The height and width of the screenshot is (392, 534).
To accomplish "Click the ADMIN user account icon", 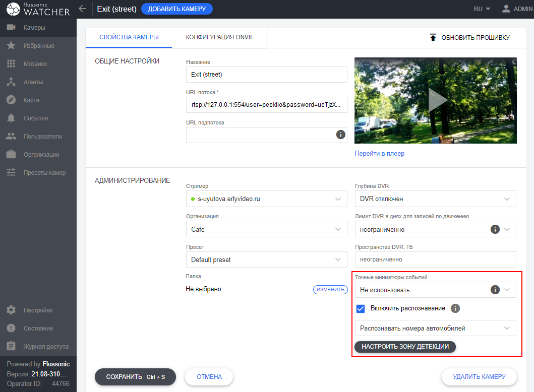I will [506, 9].
